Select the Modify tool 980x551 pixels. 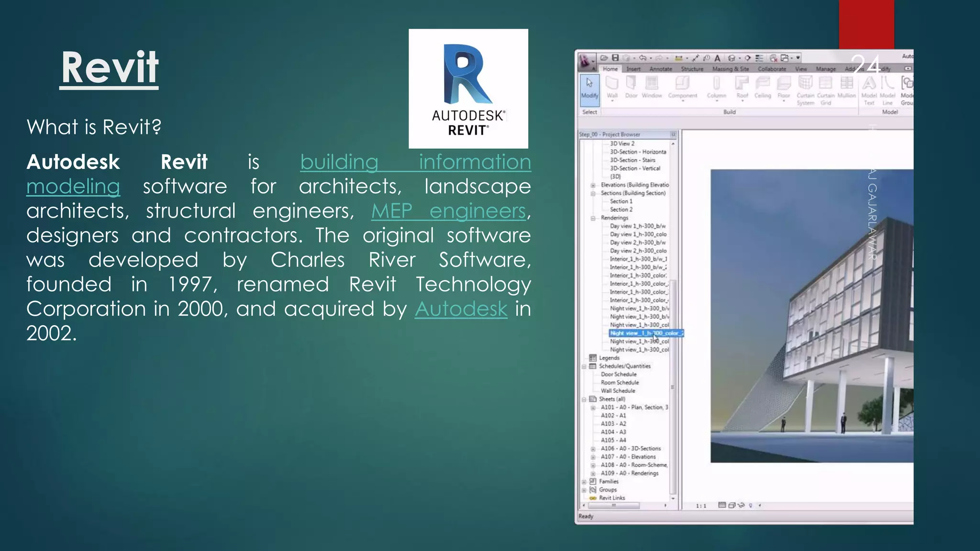tap(590, 90)
